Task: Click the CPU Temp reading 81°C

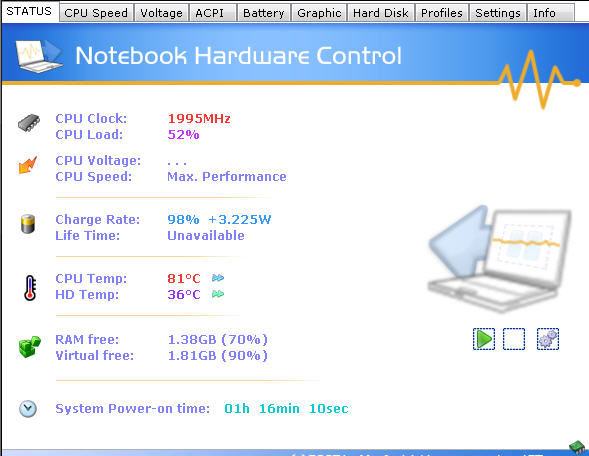Action: click(184, 278)
